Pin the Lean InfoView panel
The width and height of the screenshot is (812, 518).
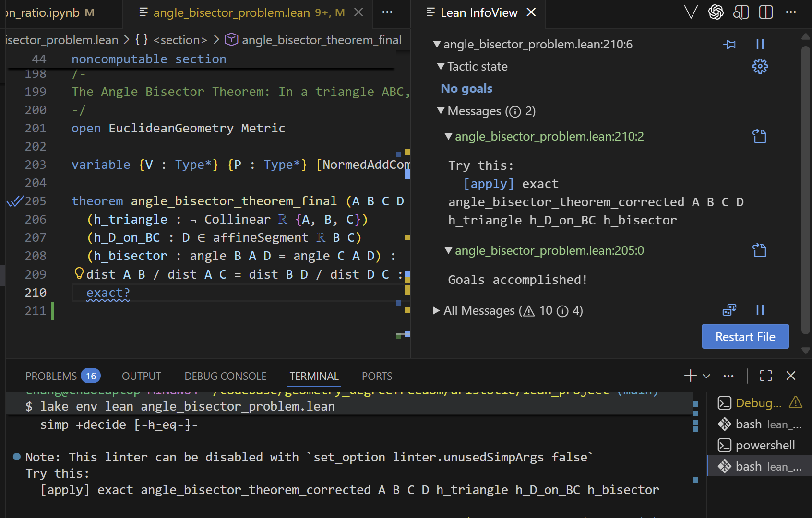[729, 44]
